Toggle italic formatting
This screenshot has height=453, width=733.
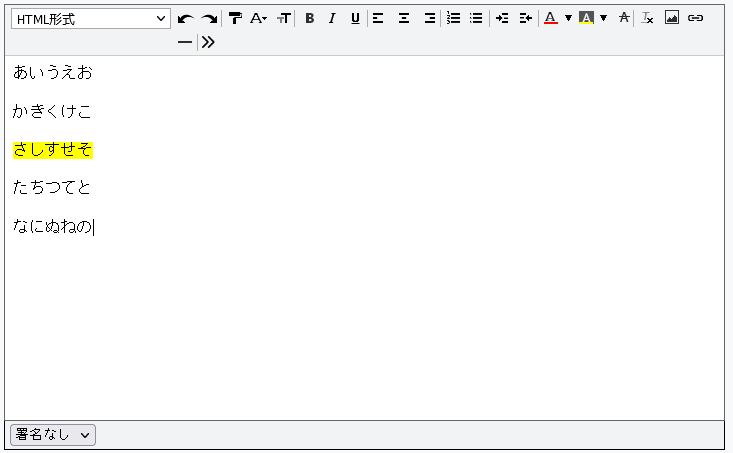point(332,18)
